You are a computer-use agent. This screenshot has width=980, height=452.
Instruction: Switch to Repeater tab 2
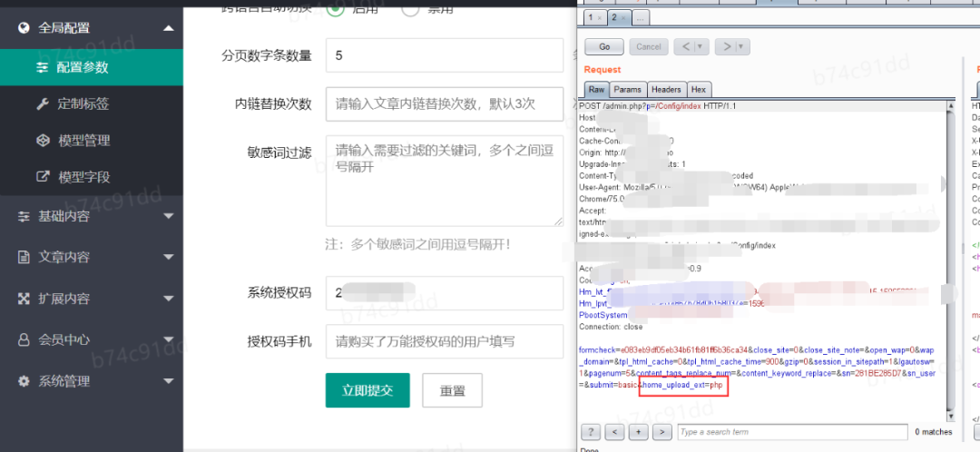[614, 18]
